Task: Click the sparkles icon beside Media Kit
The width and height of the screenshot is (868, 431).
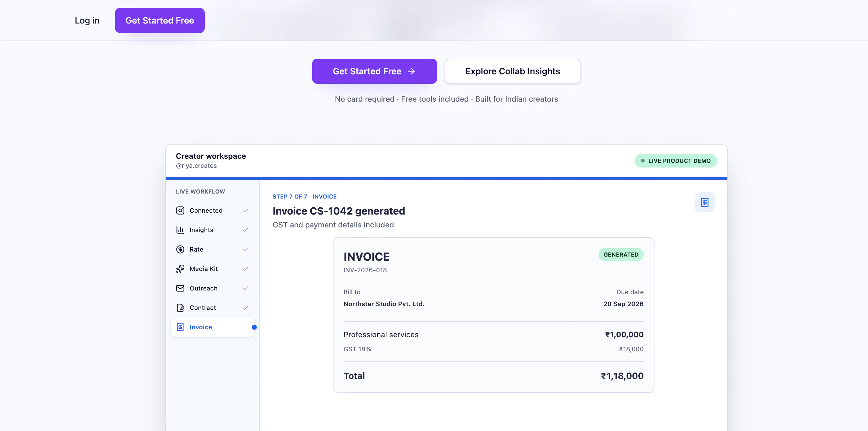Action: coord(180,269)
